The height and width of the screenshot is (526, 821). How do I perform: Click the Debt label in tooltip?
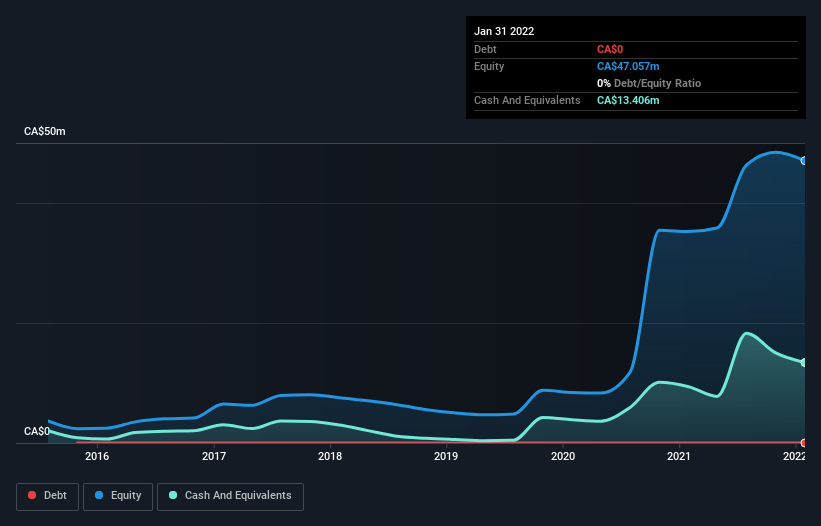pos(485,49)
